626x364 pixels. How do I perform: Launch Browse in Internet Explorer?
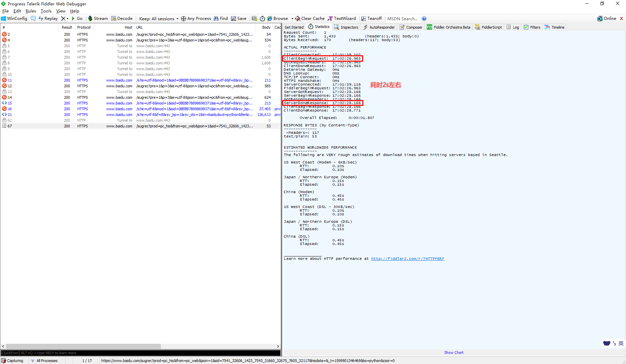pyautogui.click(x=278, y=19)
